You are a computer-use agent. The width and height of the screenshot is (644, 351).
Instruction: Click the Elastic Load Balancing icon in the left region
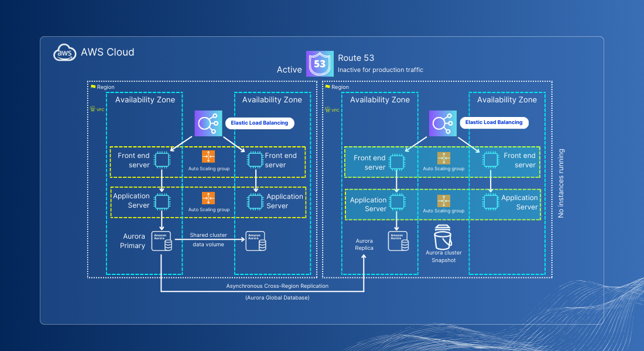pyautogui.click(x=208, y=123)
